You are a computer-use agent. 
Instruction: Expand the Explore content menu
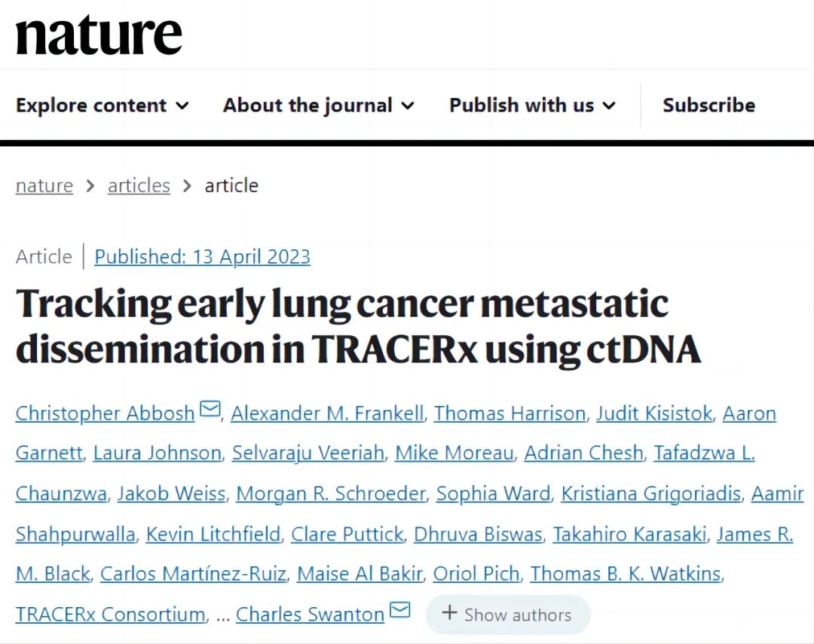pos(102,105)
